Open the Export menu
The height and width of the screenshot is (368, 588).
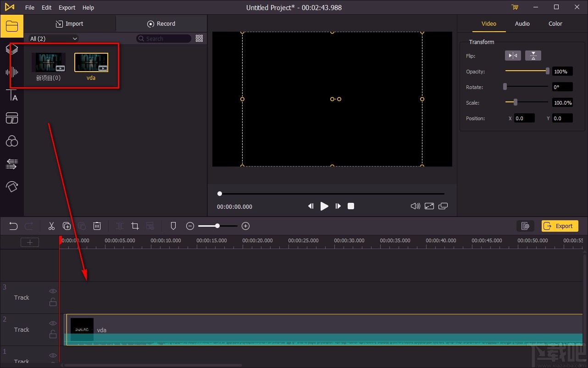tap(67, 7)
